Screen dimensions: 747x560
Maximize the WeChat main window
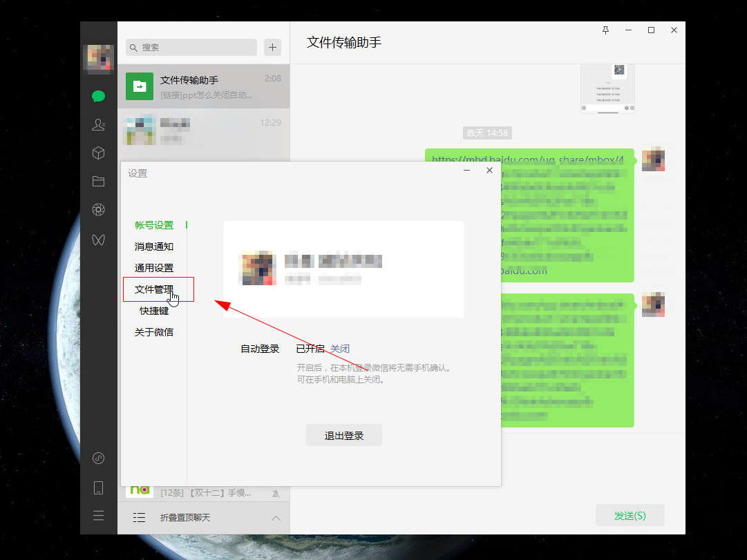(651, 30)
